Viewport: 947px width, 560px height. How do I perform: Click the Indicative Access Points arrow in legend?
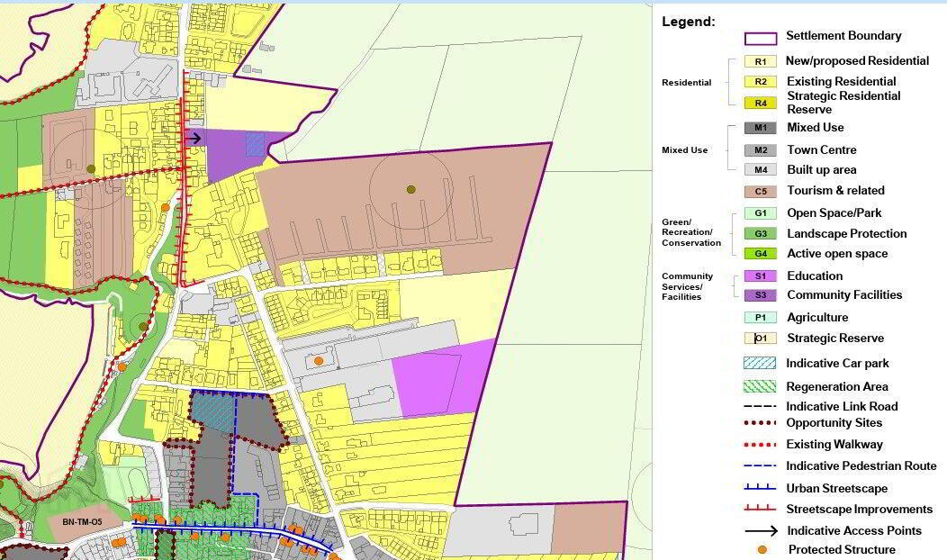[761, 531]
